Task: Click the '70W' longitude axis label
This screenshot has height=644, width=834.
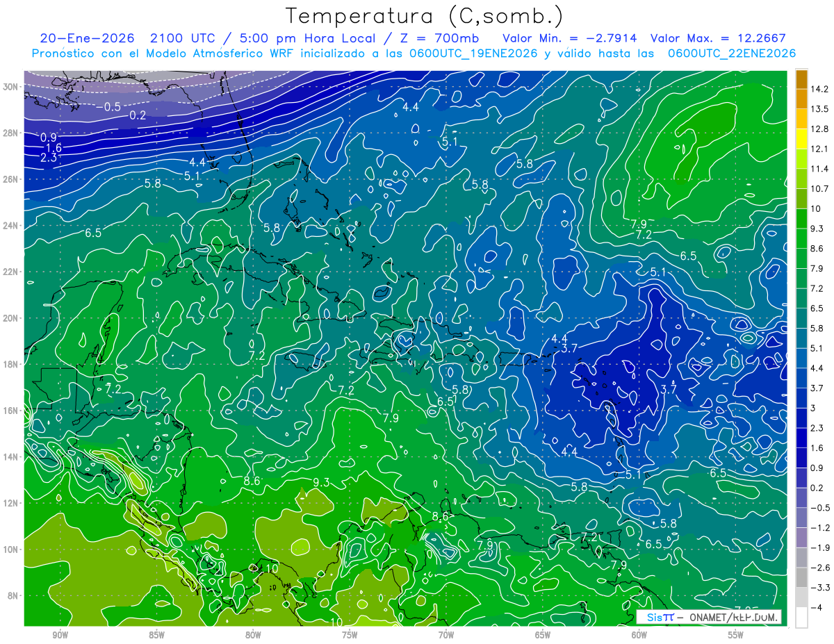Action: (446, 634)
